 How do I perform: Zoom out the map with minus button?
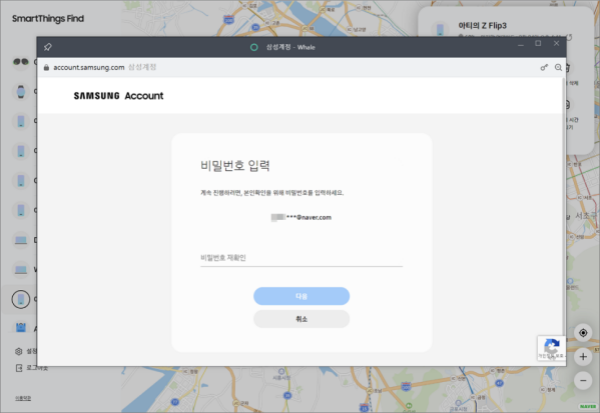(583, 381)
